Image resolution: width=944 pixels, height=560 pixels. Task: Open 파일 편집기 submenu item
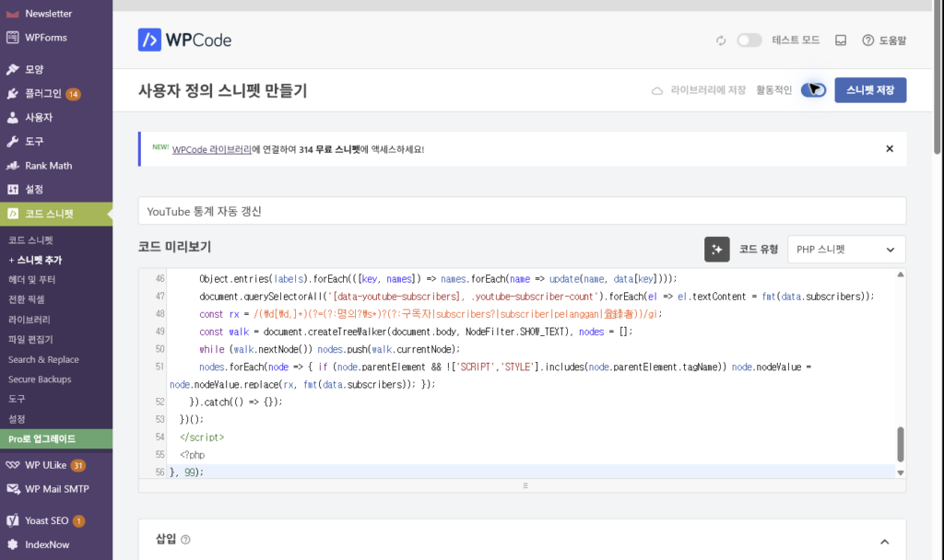tap(30, 339)
